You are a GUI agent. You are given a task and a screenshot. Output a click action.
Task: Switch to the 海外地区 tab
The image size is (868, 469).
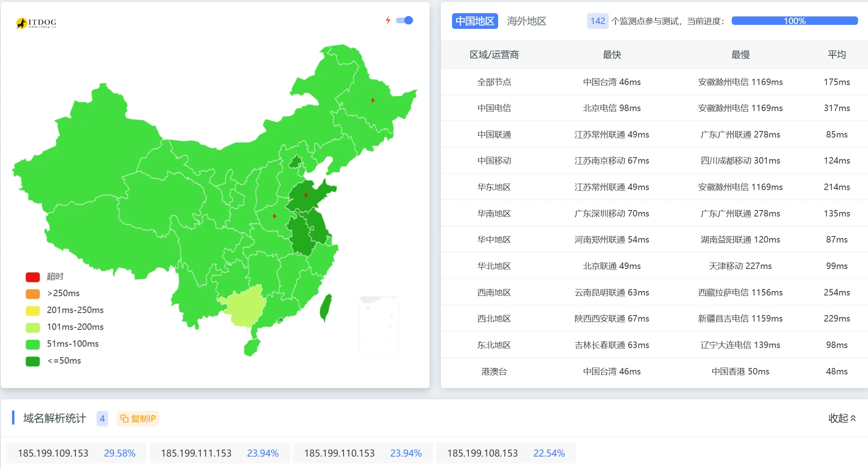526,21
